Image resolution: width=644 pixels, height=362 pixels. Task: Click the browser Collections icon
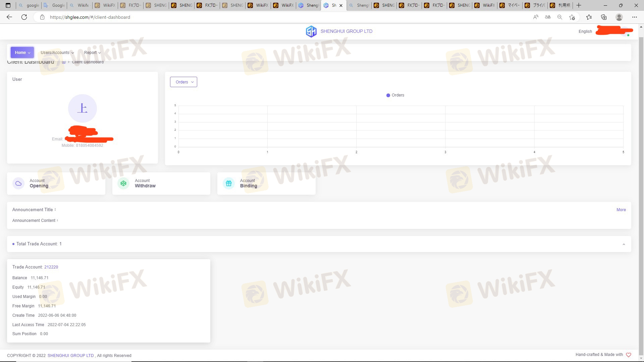click(x=604, y=17)
